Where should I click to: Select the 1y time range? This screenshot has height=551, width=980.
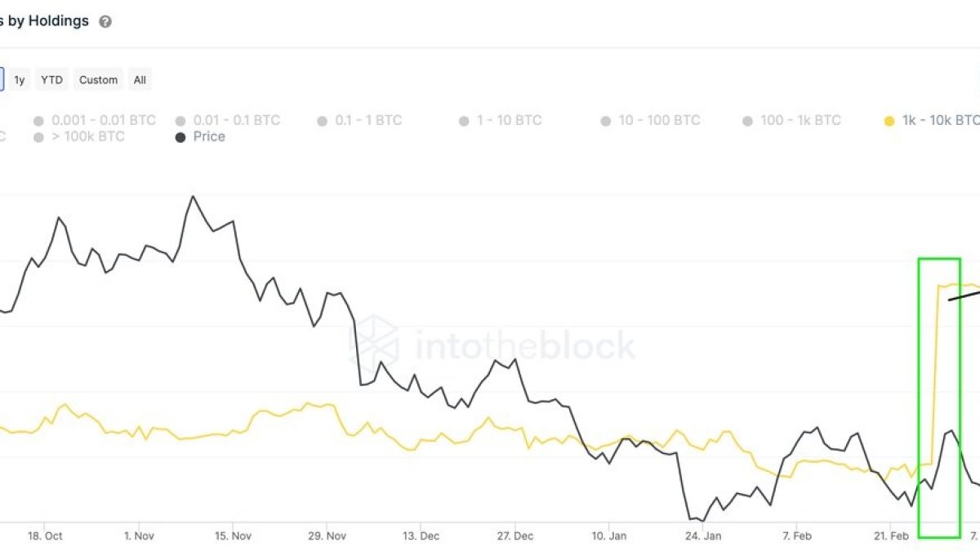[x=20, y=80]
